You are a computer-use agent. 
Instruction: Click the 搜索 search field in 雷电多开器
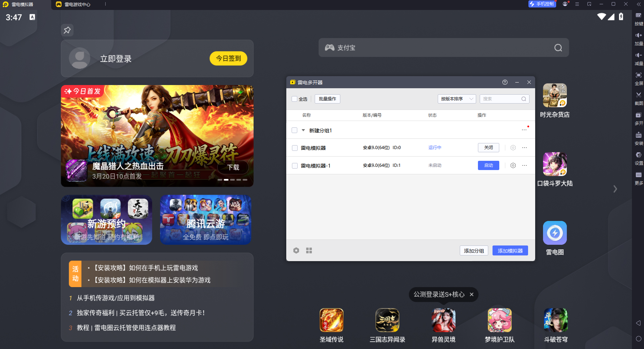504,99
